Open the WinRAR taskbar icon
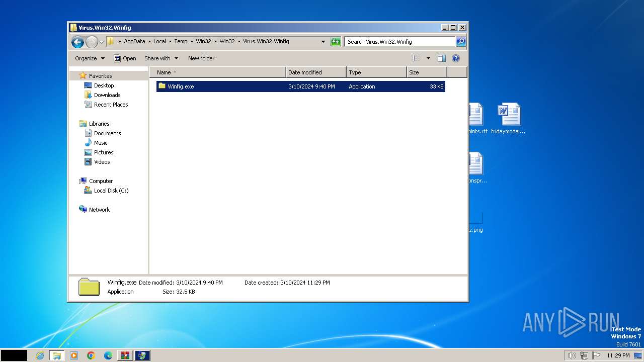 [x=125, y=355]
